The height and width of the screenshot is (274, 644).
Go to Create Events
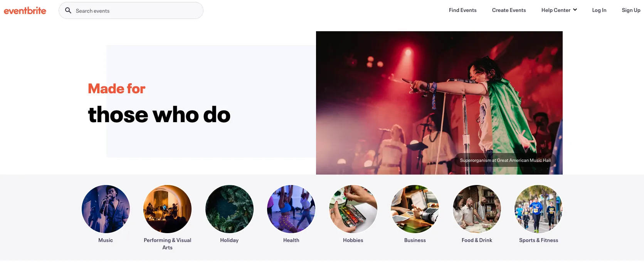tap(509, 10)
